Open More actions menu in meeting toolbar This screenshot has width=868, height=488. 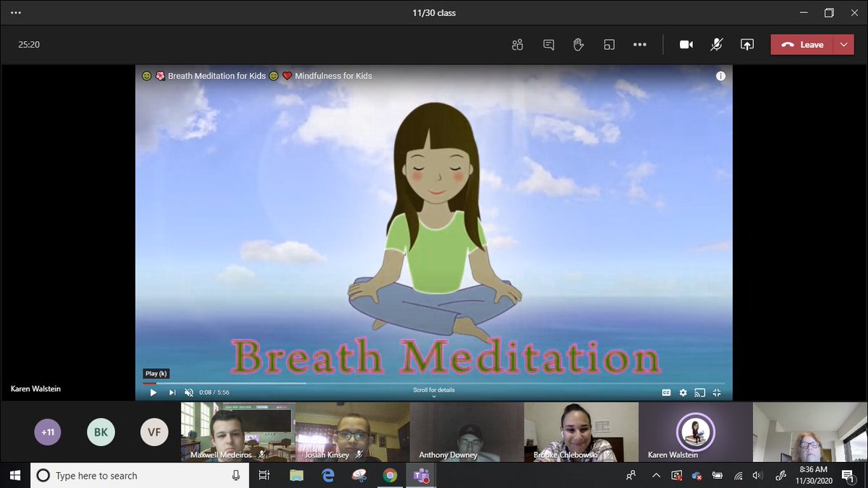coord(639,45)
